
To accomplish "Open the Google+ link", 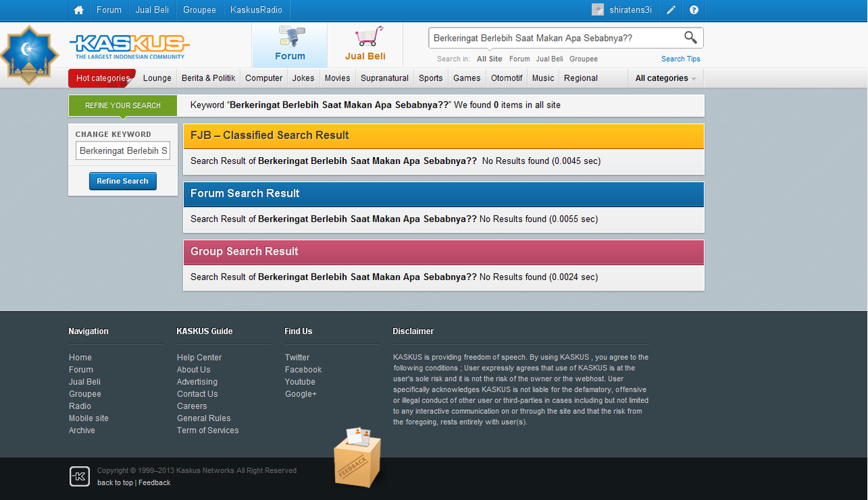I will [300, 394].
